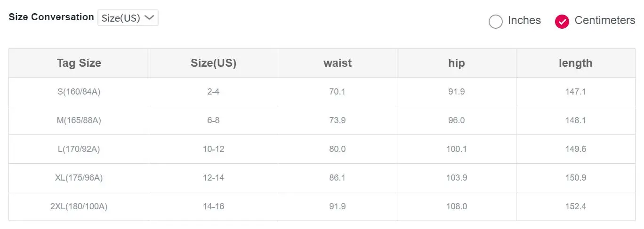Select the L(170/92A) tag size cell
The height and width of the screenshot is (229, 644).
point(79,149)
